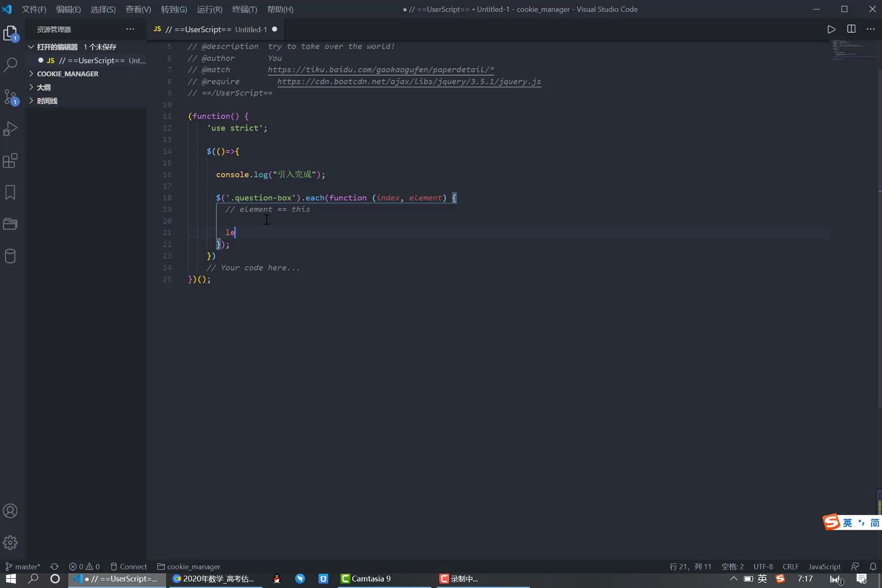882x588 pixels.
Task: Open editor More Actions ellipsis menu
Action: tap(871, 29)
